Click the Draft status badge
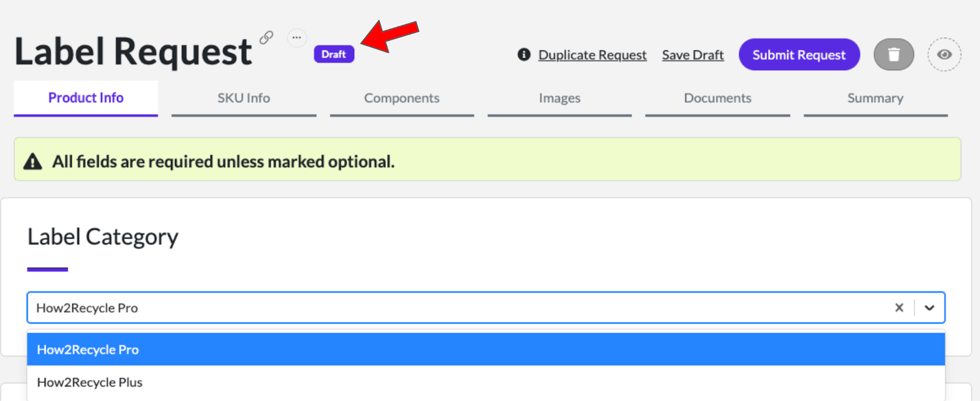 point(334,54)
